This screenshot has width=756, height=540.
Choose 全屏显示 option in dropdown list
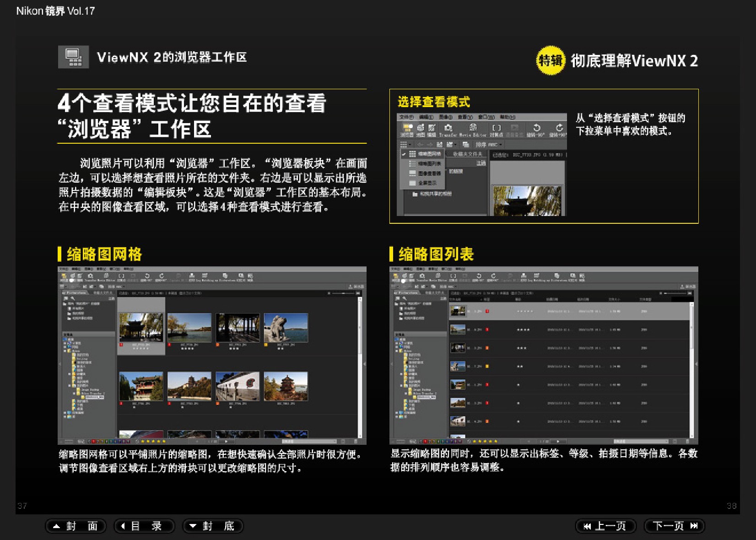pyautogui.click(x=423, y=183)
